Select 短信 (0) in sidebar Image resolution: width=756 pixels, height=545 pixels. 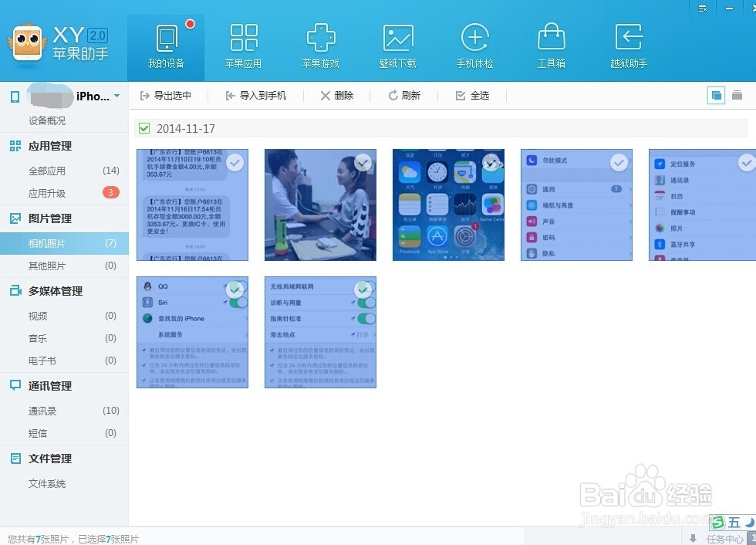pyautogui.click(x=64, y=433)
